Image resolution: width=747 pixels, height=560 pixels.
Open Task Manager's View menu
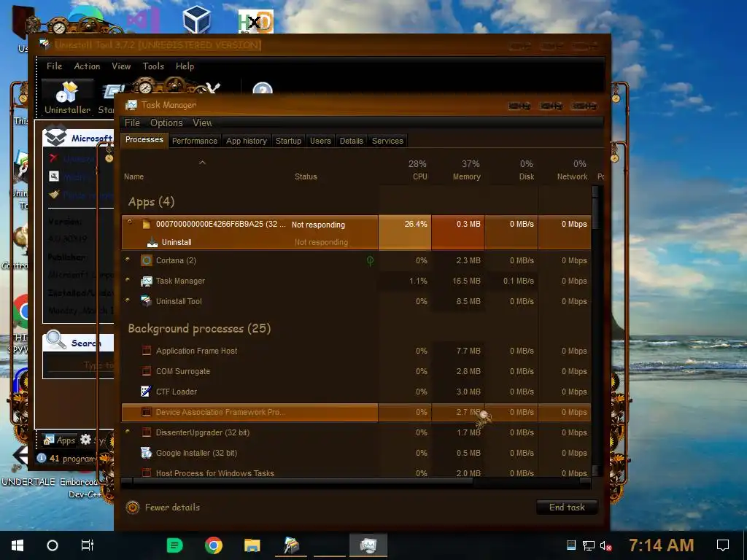(x=202, y=122)
